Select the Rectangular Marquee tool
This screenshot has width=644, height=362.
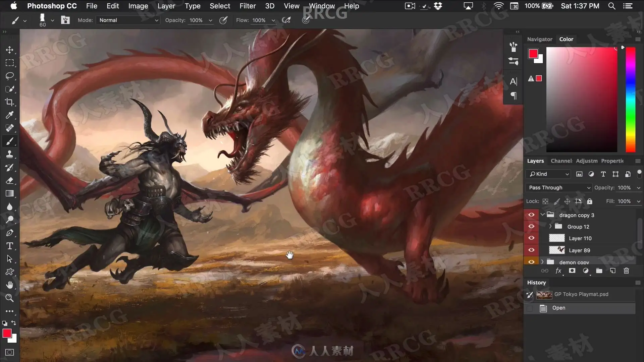tap(9, 63)
